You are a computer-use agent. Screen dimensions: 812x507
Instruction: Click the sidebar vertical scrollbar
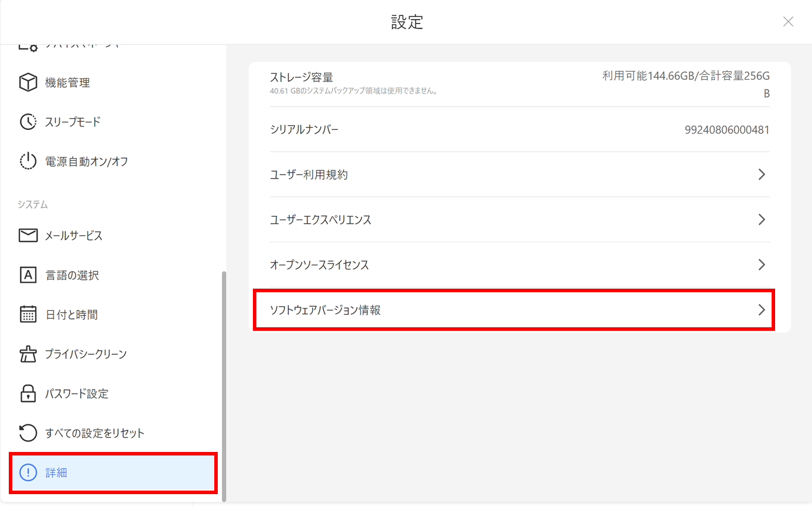(x=224, y=386)
